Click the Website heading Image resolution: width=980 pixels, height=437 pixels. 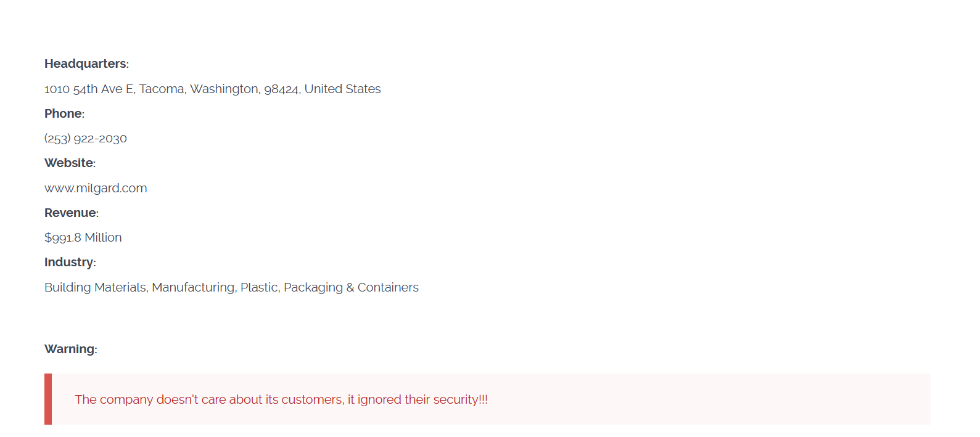pos(69,163)
